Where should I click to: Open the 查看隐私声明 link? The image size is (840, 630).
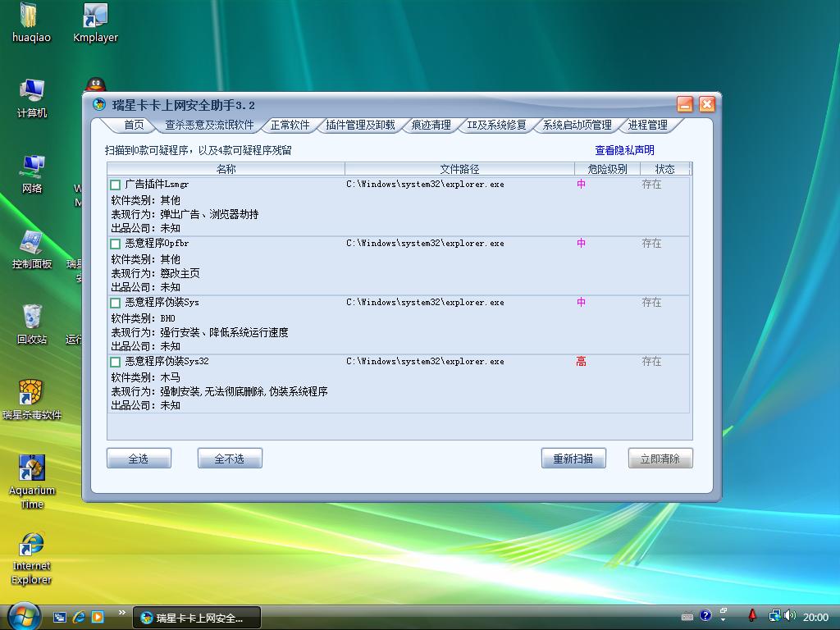pos(624,151)
